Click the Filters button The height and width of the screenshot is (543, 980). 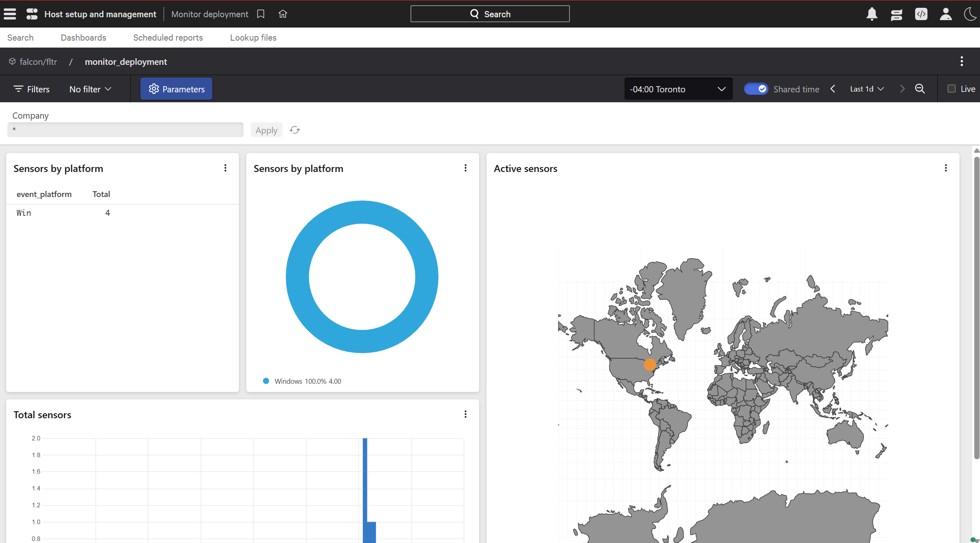pyautogui.click(x=32, y=89)
